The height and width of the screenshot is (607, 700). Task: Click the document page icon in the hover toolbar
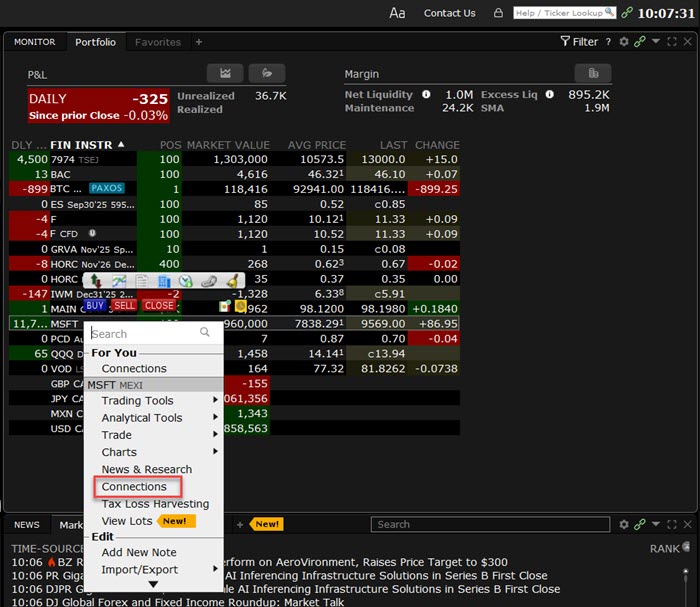(x=142, y=281)
